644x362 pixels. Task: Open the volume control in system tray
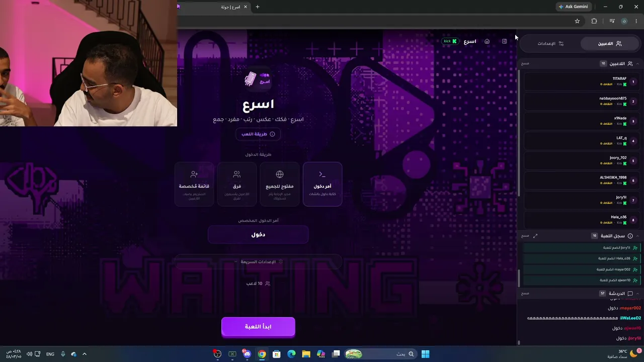pyautogui.click(x=29, y=354)
